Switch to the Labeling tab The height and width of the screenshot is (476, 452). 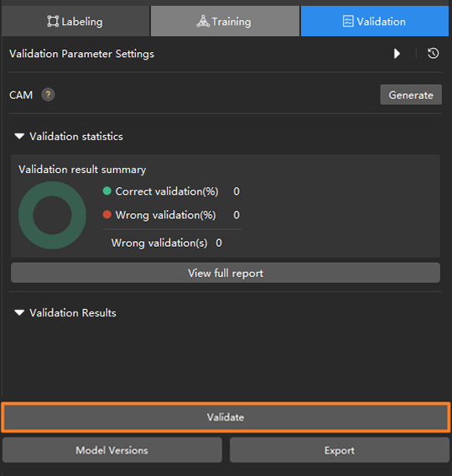(75, 21)
